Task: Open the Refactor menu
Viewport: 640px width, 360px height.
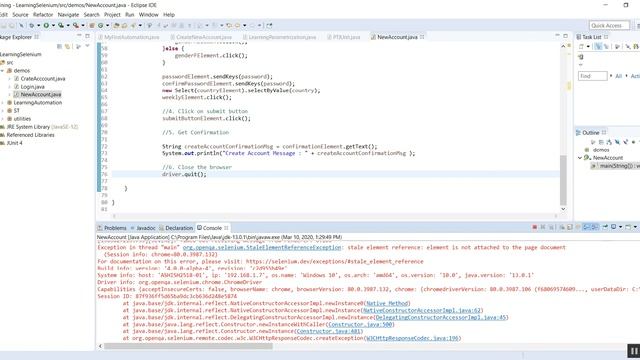Action: pos(43,15)
